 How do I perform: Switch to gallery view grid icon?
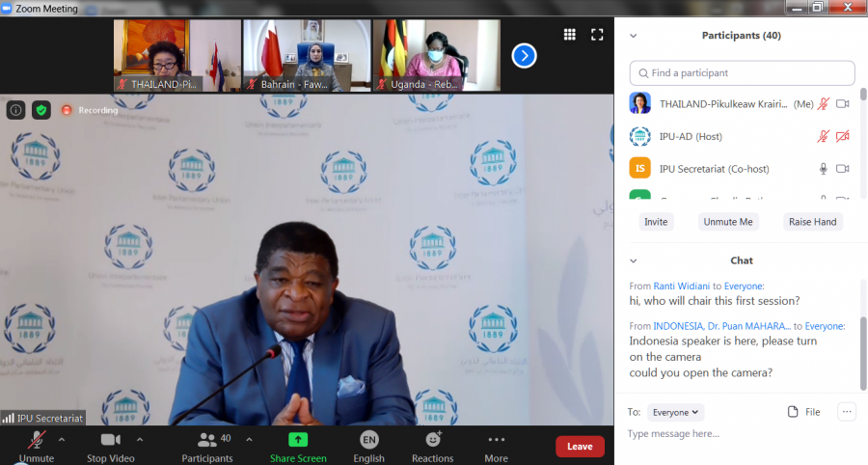pos(570,35)
